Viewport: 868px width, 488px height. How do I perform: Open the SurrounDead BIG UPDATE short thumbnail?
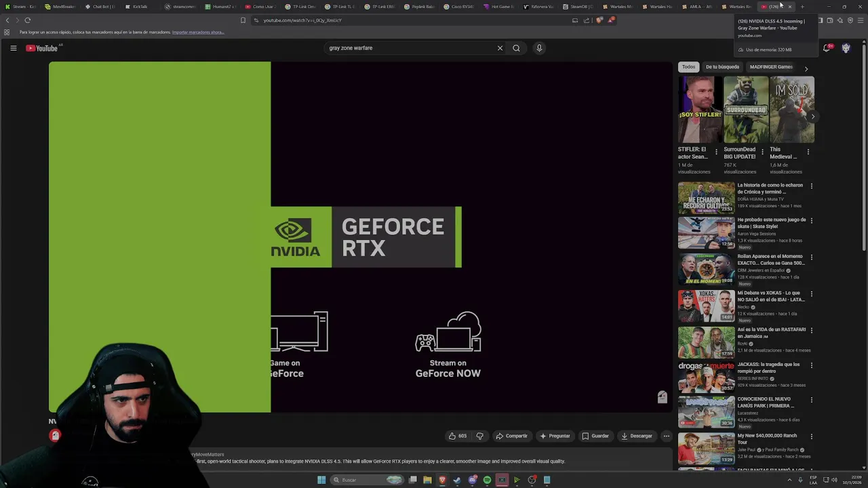point(746,109)
